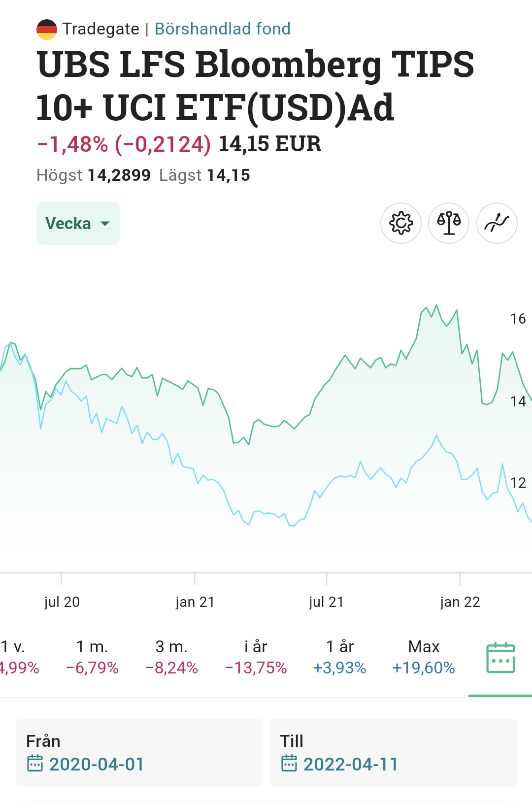The width and height of the screenshot is (532, 803).
Task: Select the 3 m. period tab
Action: coord(171,657)
